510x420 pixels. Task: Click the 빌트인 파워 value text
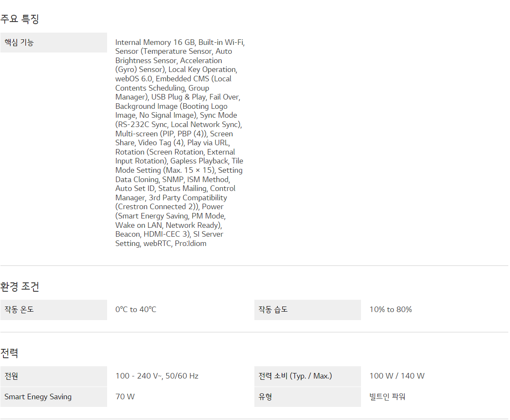[x=387, y=397]
